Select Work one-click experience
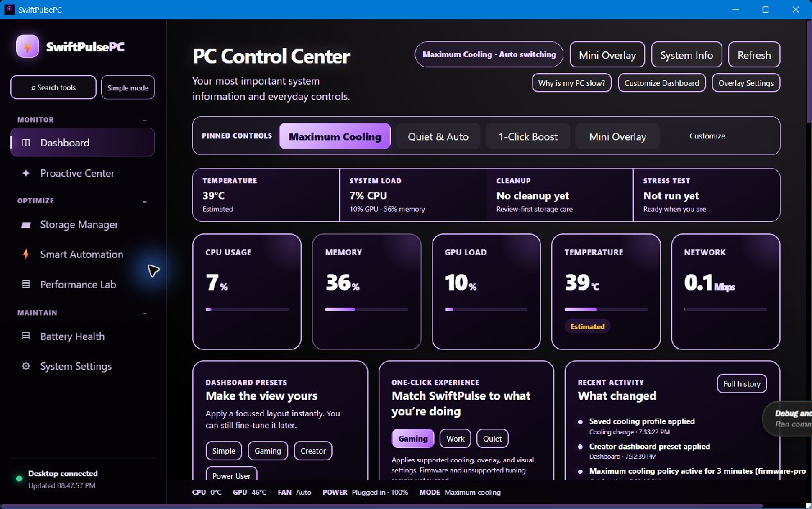 (x=456, y=439)
